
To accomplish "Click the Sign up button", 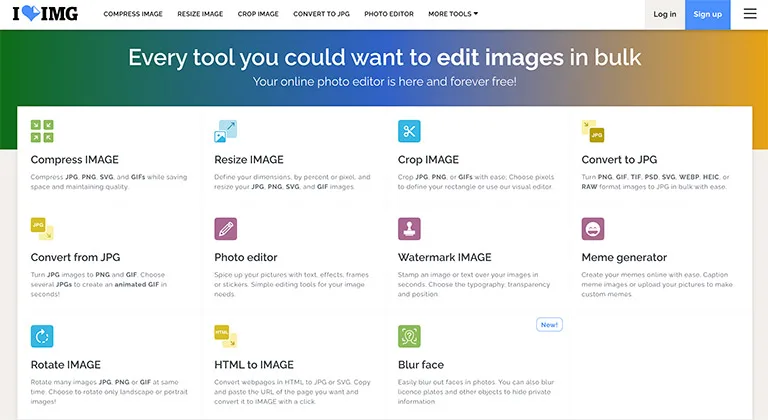I will coord(707,14).
